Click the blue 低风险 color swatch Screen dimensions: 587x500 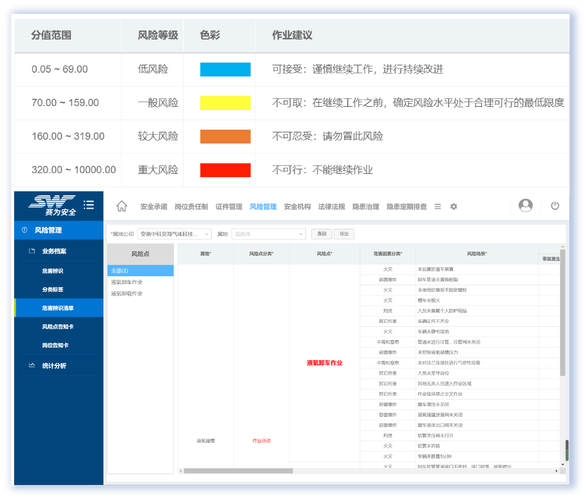225,69
